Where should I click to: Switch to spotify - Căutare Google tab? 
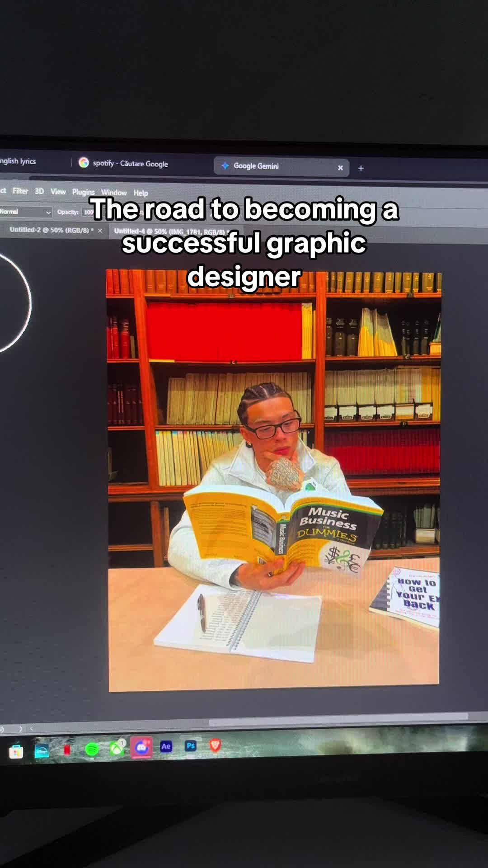130,163
